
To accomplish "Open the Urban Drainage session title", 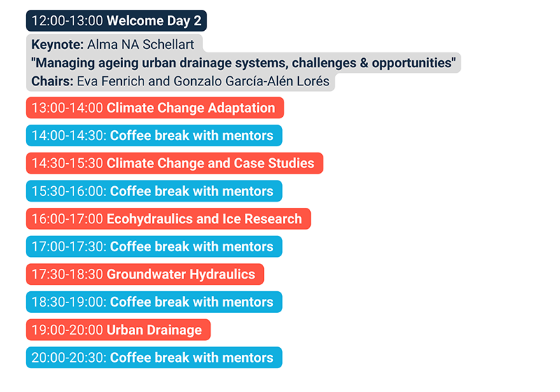I will pyautogui.click(x=154, y=330).
